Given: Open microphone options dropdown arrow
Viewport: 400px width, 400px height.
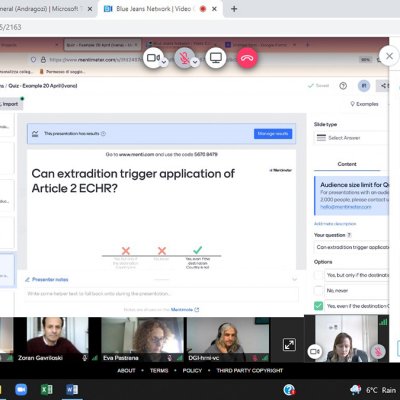Looking at the screenshot, I should [195, 62].
